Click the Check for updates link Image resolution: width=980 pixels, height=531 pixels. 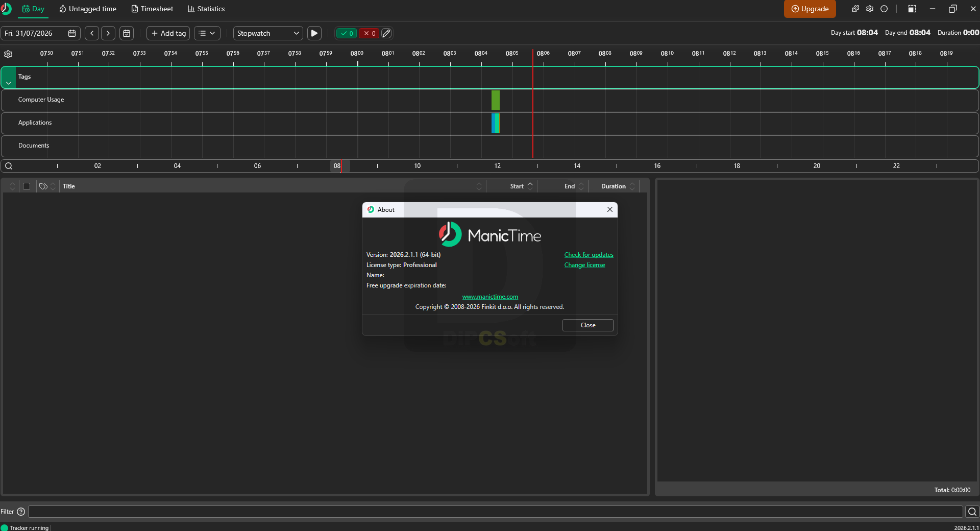(x=589, y=255)
